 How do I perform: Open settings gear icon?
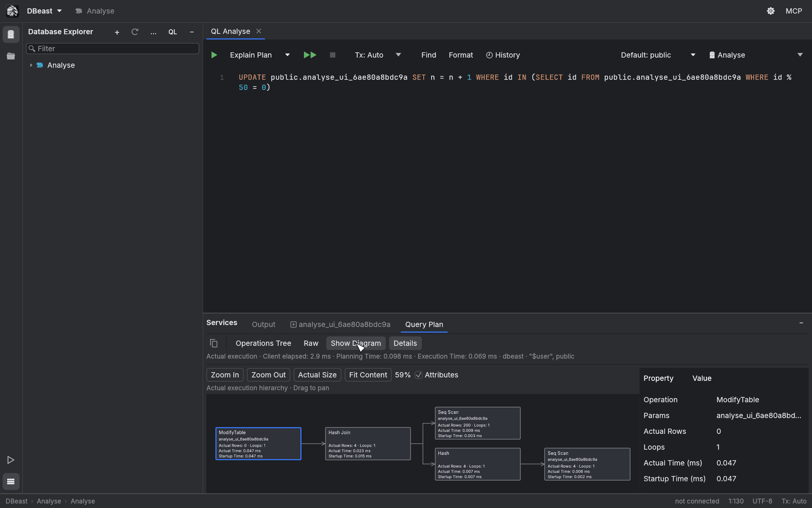[x=771, y=11]
